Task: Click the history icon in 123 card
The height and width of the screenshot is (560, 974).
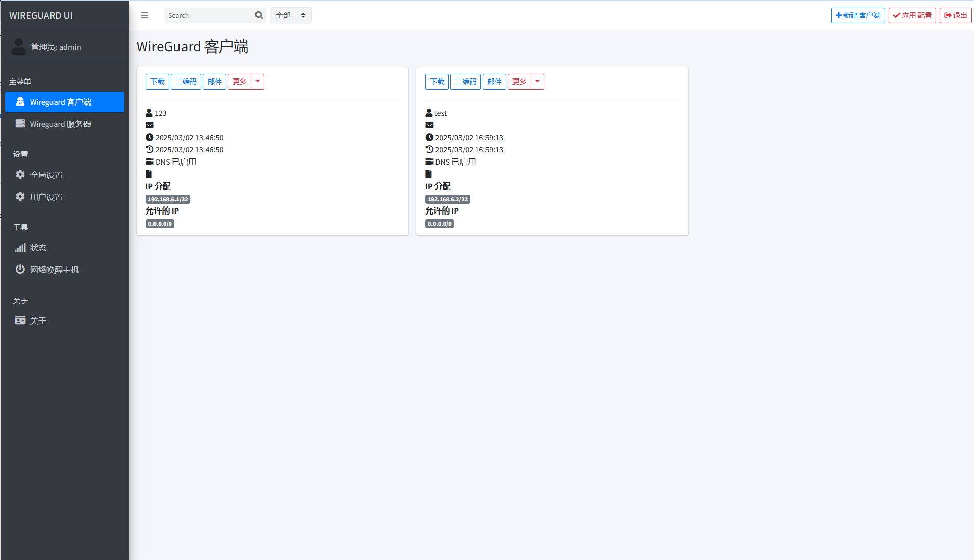Action: (x=149, y=149)
